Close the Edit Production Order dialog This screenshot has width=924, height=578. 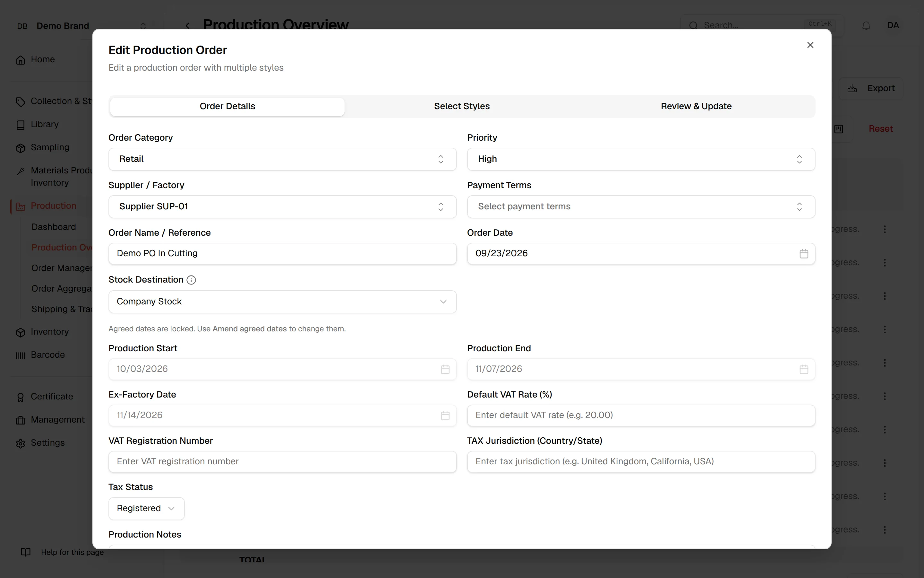point(810,45)
